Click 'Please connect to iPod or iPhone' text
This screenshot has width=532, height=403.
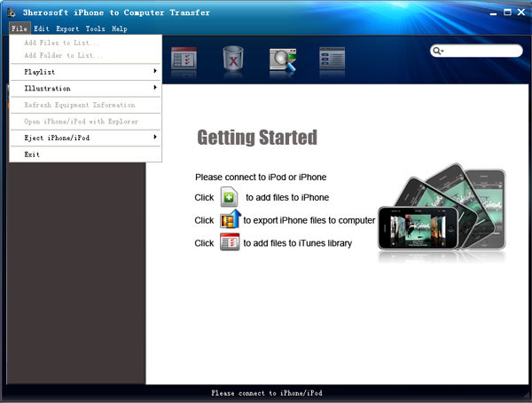tap(261, 177)
